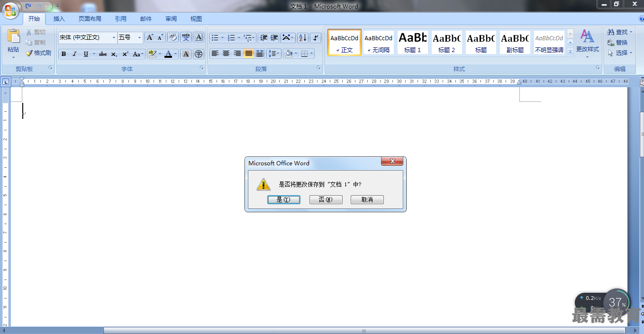This screenshot has height=334, width=644.
Task: Switch to the 插入 (Insert) tab
Action: click(59, 19)
